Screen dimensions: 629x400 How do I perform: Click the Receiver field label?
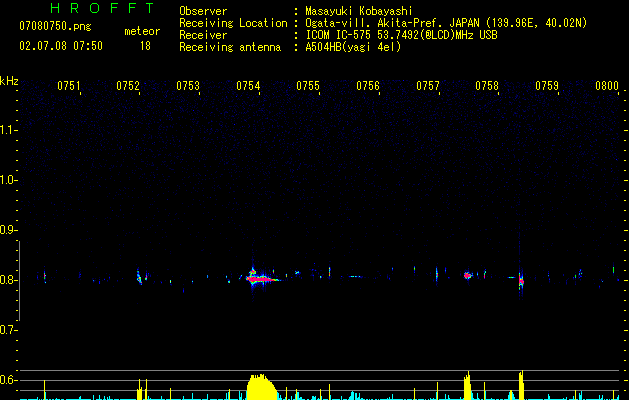(203, 35)
